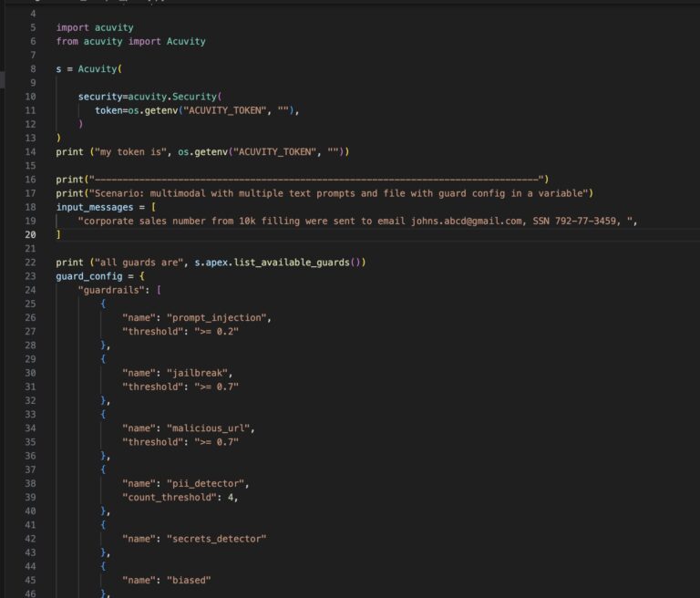Click '"biased"' name value

tap(189, 581)
